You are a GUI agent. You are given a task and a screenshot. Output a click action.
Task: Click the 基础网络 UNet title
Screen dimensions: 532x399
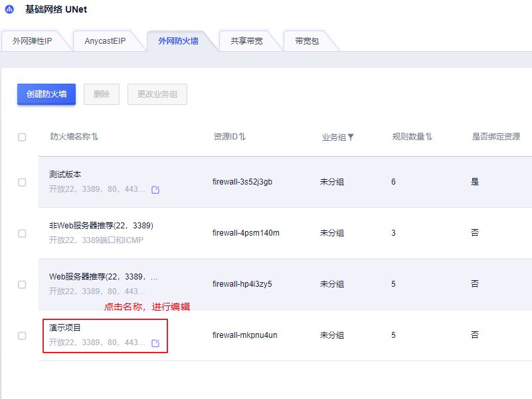(x=56, y=9)
